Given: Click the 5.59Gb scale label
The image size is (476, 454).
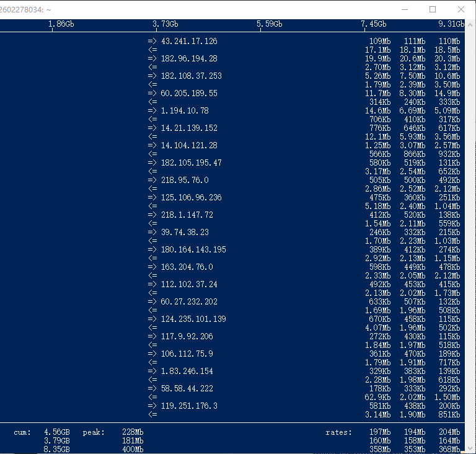Looking at the screenshot, I should click(x=269, y=24).
